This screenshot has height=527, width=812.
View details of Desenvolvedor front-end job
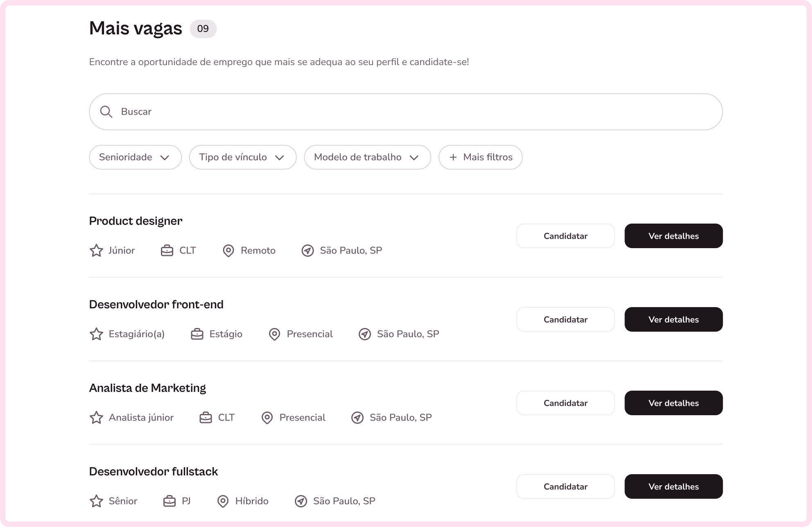click(x=673, y=319)
